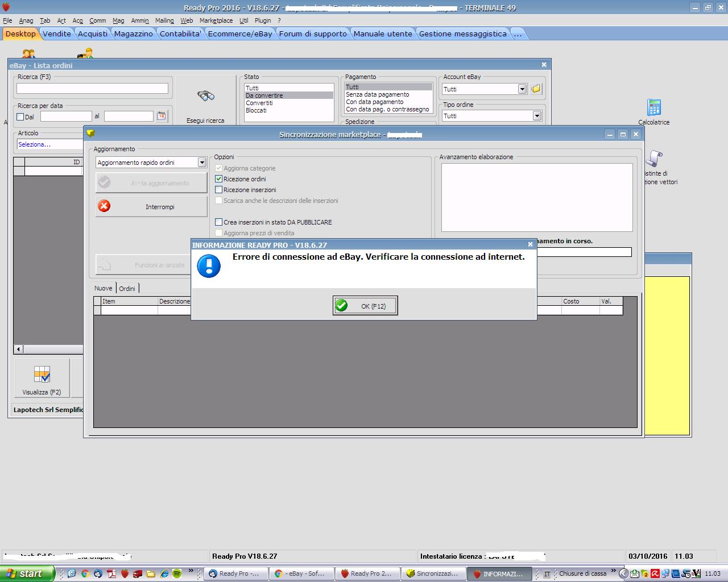This screenshot has width=728, height=582.
Task: Click the mail envelope tray icon
Action: [x=635, y=574]
